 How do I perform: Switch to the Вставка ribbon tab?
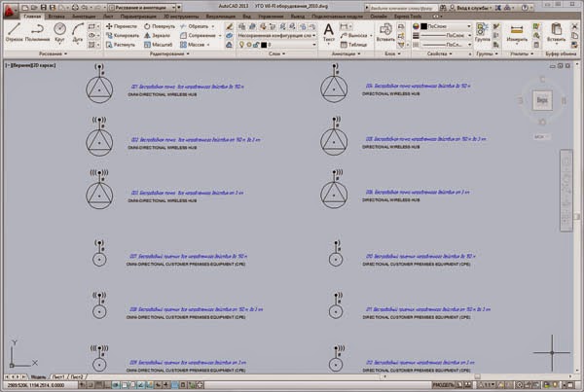point(56,17)
